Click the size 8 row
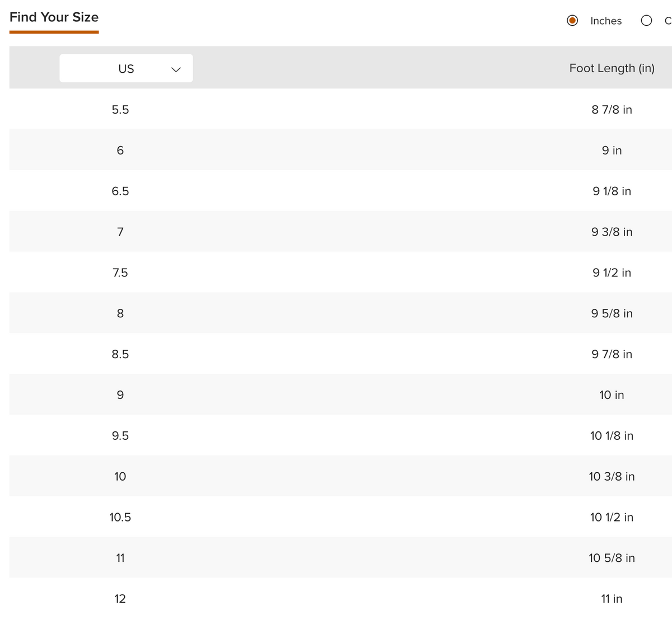 click(340, 313)
